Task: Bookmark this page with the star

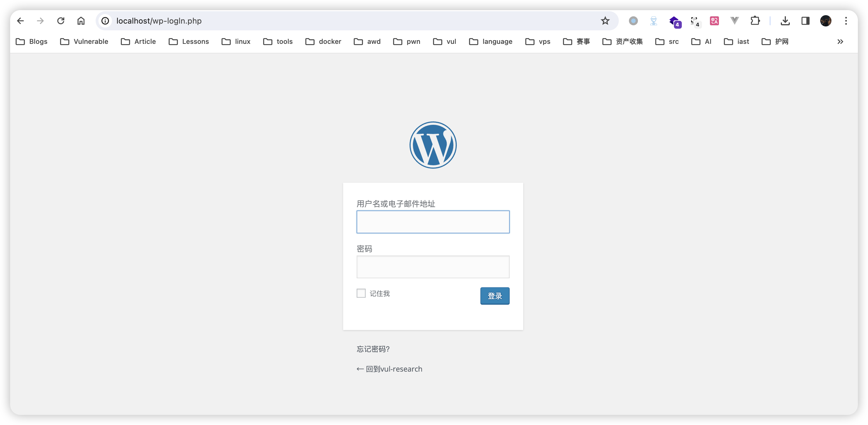Action: coord(605,21)
